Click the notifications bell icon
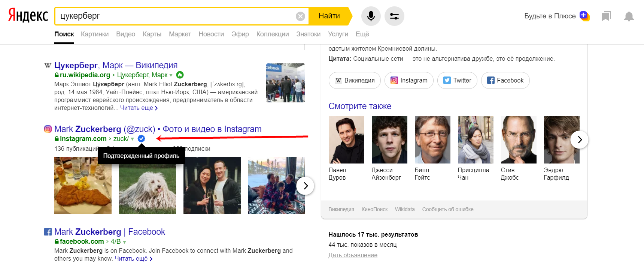Screen dimensions: 644x270 [x=629, y=16]
